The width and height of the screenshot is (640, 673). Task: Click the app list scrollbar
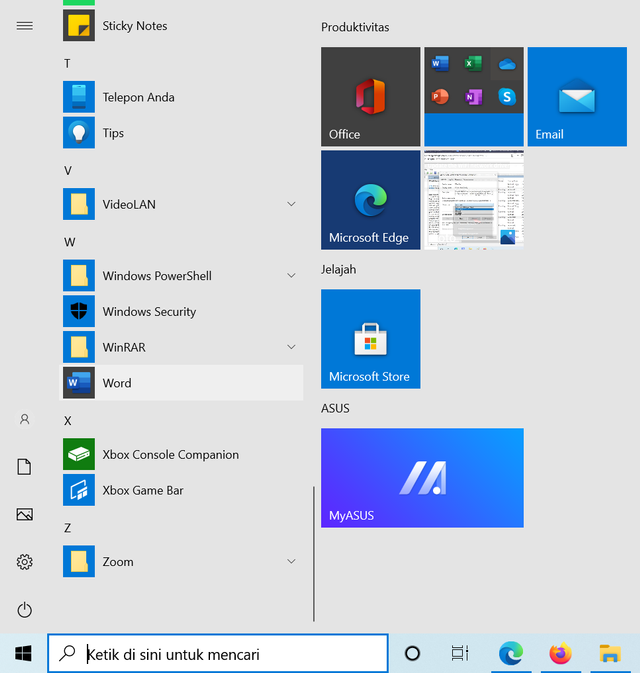pos(314,554)
